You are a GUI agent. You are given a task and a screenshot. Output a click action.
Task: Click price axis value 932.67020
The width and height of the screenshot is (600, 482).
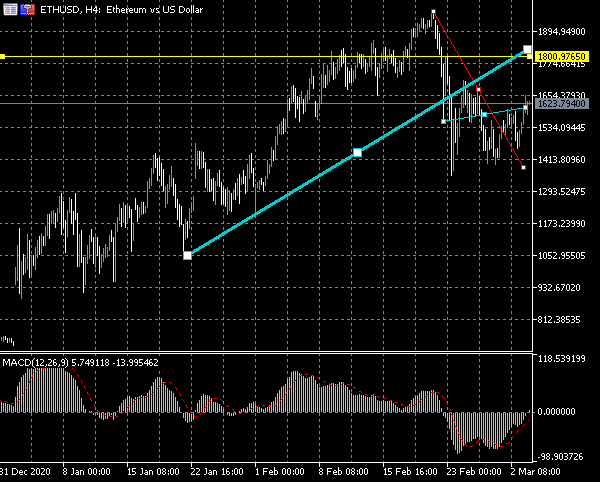[x=561, y=288]
